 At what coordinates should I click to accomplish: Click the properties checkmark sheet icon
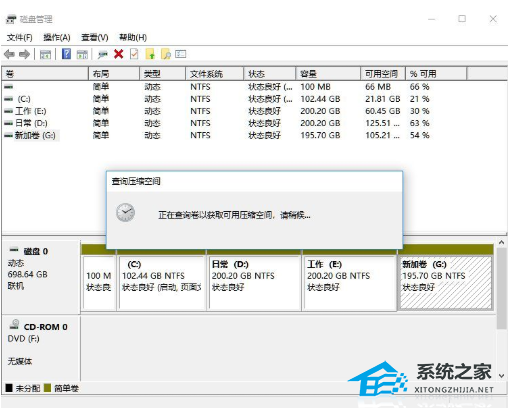(x=134, y=54)
